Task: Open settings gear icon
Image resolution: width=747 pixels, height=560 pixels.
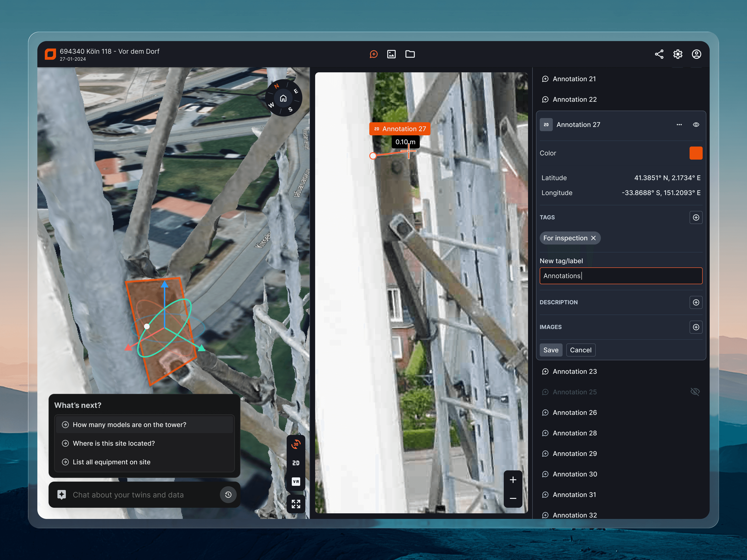Action: tap(677, 54)
